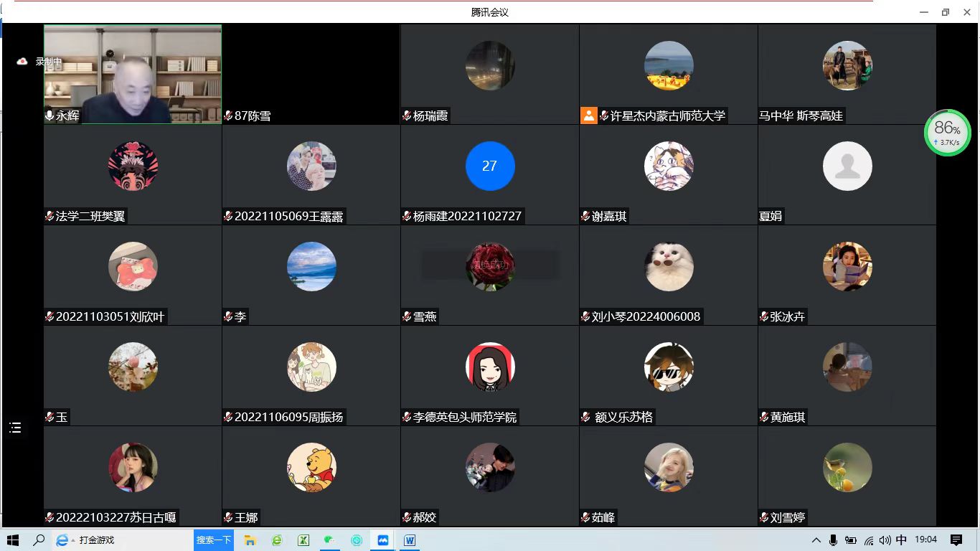The height and width of the screenshot is (551, 980).
Task: Click the 搜索一下 search button
Action: [x=214, y=540]
